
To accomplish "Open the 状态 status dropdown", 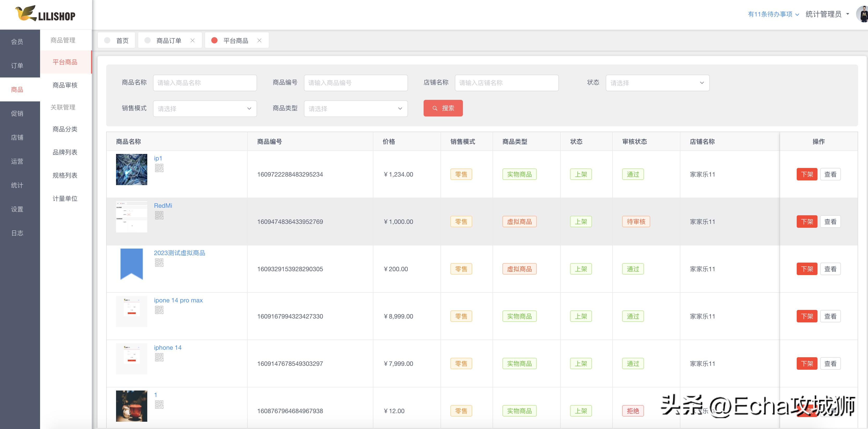I will click(657, 82).
